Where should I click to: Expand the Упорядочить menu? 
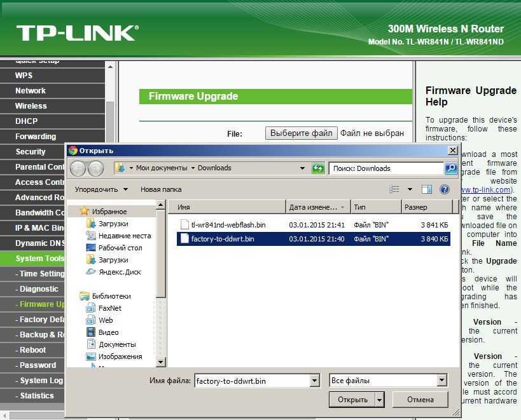pyautogui.click(x=101, y=189)
